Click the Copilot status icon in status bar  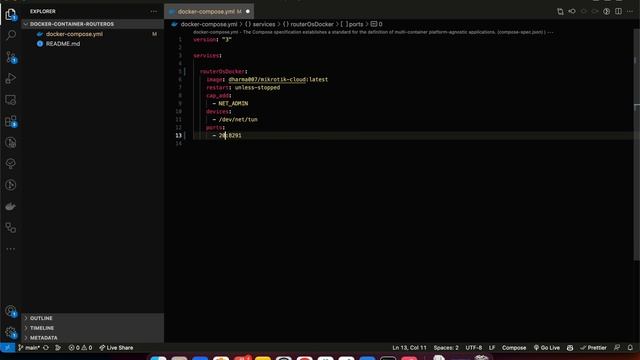coord(570,348)
